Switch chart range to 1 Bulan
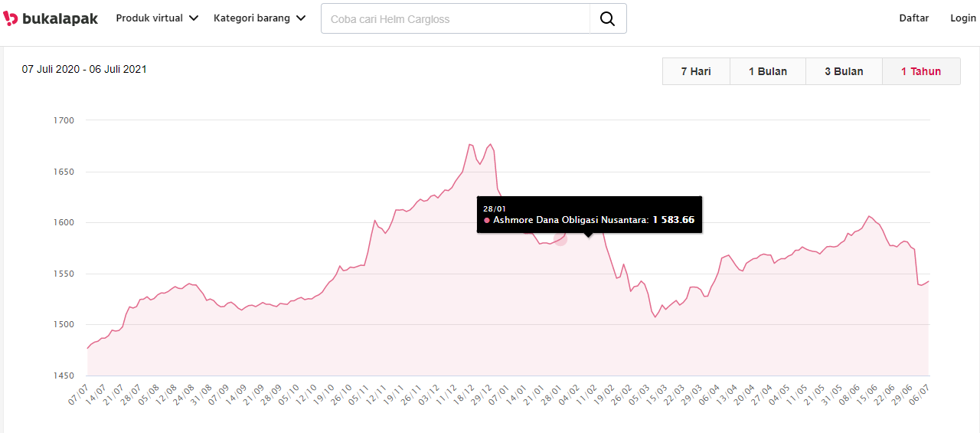The image size is (980, 433). pyautogui.click(x=768, y=71)
